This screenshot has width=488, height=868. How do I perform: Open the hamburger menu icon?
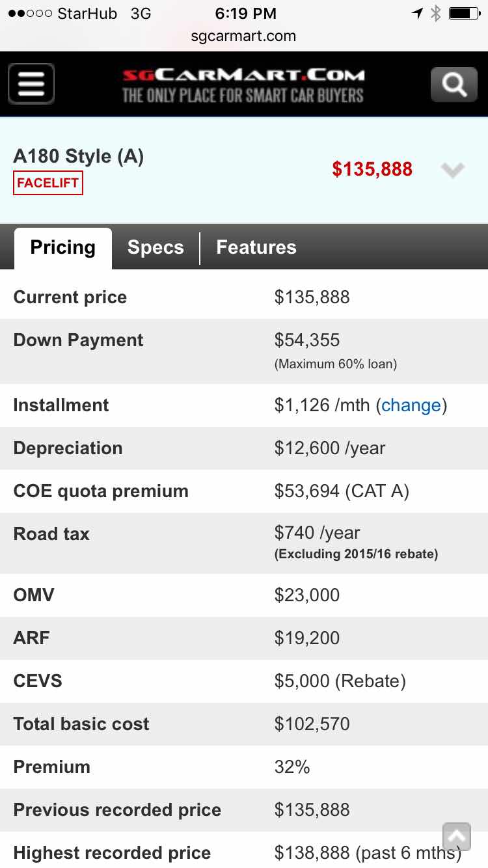(x=31, y=84)
